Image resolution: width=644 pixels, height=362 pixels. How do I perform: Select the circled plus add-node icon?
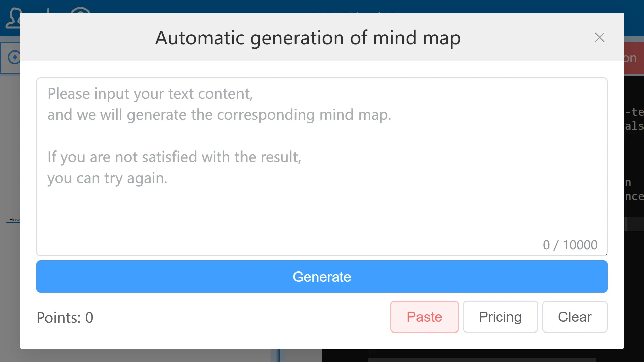pyautogui.click(x=15, y=58)
